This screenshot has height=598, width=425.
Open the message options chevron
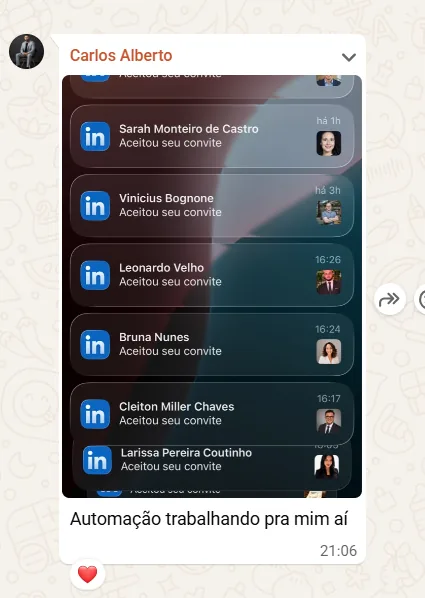(x=349, y=57)
